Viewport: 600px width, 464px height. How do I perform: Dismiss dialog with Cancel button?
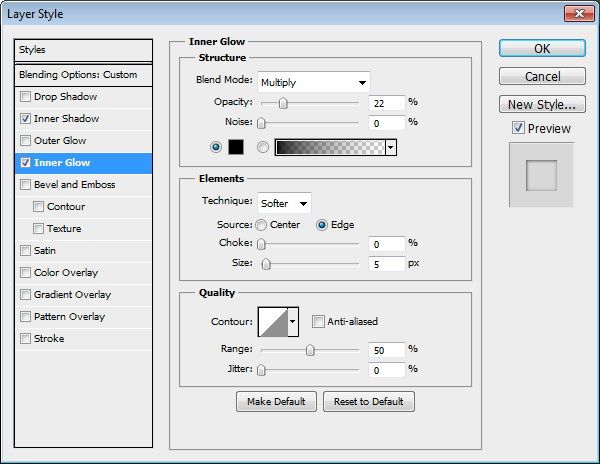[542, 77]
